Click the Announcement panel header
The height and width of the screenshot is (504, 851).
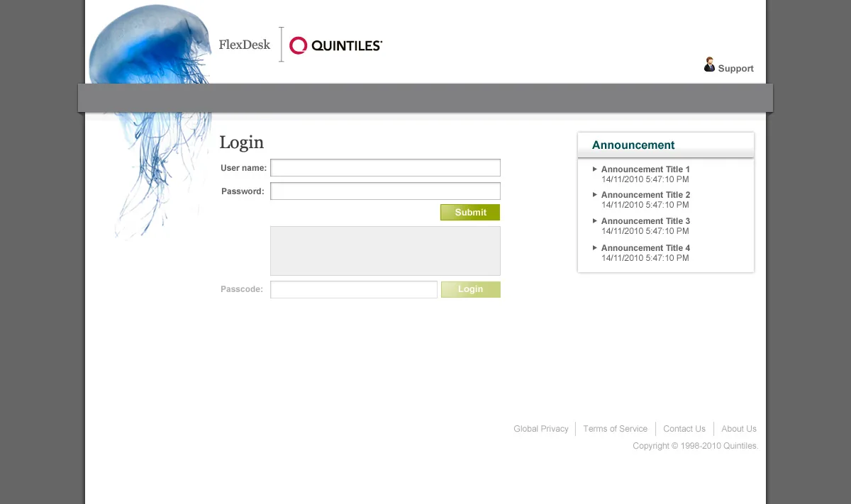click(666, 145)
